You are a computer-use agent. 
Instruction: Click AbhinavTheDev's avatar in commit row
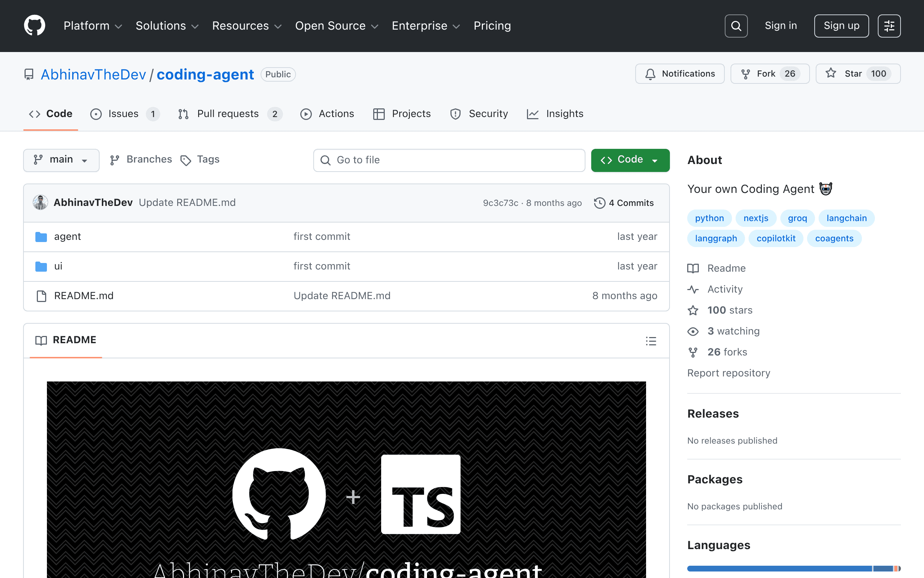click(x=40, y=202)
